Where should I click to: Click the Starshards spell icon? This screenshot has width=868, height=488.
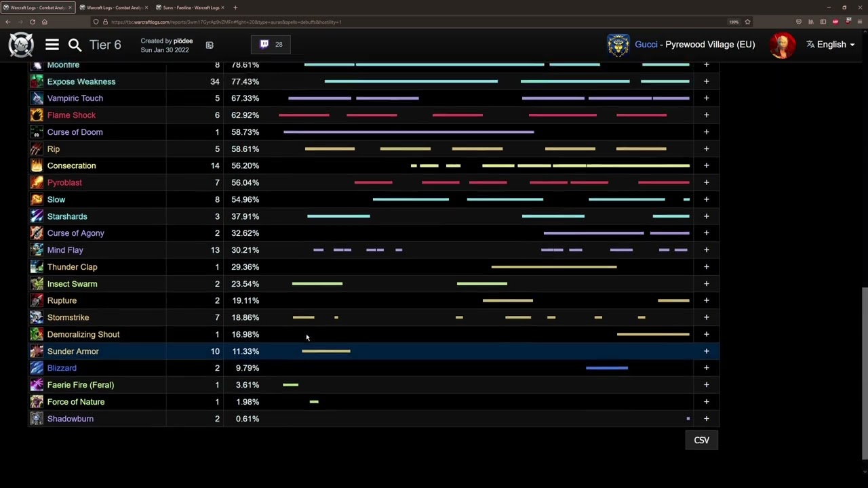pyautogui.click(x=37, y=216)
